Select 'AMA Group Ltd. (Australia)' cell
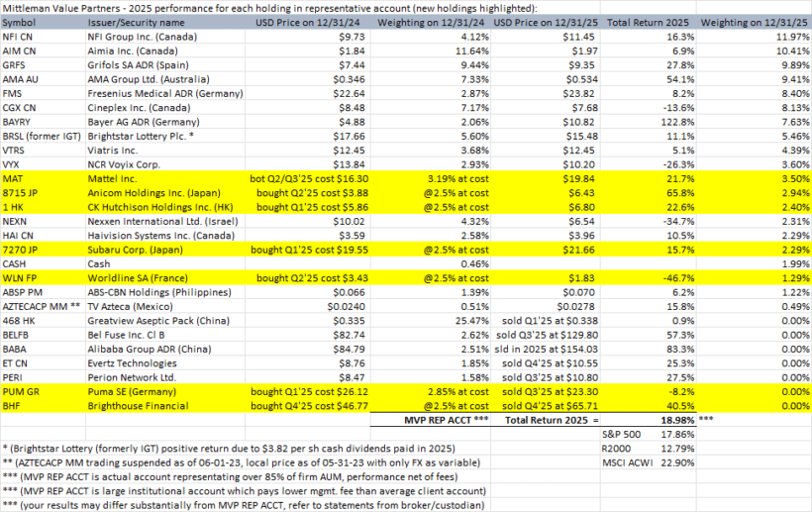812x512 pixels. [x=165, y=79]
